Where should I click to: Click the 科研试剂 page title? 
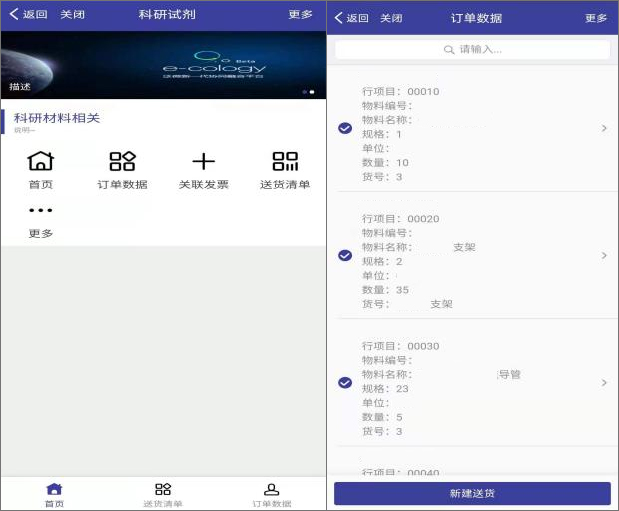tap(167, 15)
